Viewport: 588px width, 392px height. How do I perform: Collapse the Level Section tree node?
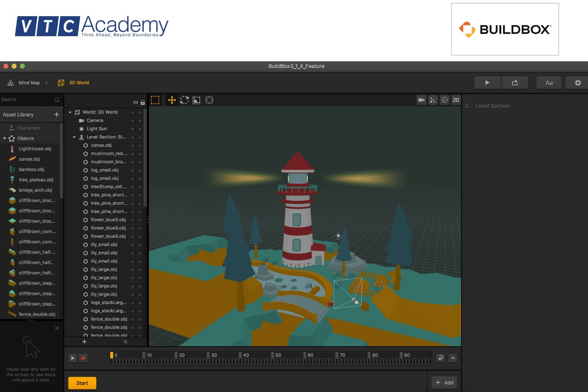point(74,137)
